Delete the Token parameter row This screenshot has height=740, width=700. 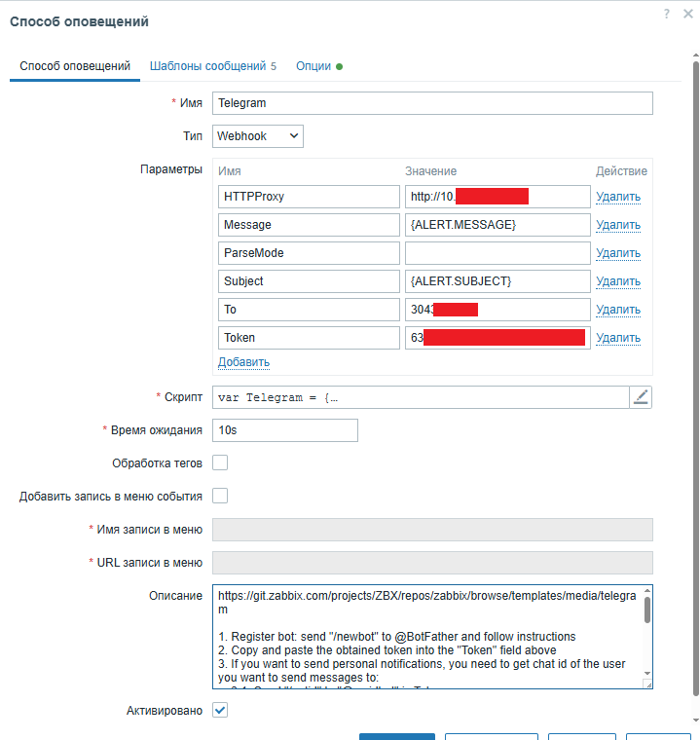pos(618,338)
